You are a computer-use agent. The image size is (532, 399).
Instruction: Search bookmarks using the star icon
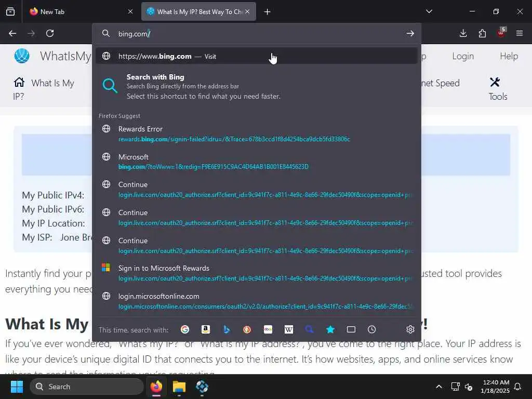[x=330, y=329]
